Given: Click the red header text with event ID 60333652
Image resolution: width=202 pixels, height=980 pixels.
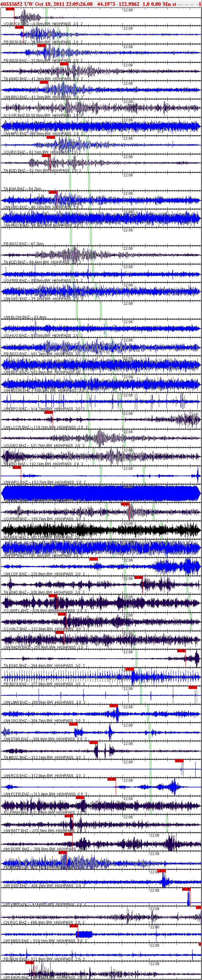Looking at the screenshot, I should click(x=101, y=3).
